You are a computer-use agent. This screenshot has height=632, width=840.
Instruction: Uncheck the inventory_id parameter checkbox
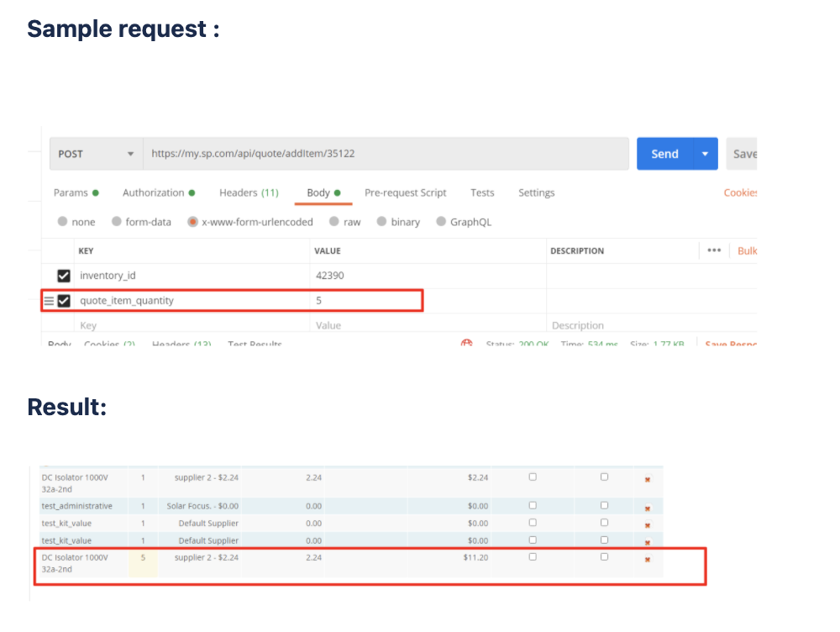pos(64,276)
